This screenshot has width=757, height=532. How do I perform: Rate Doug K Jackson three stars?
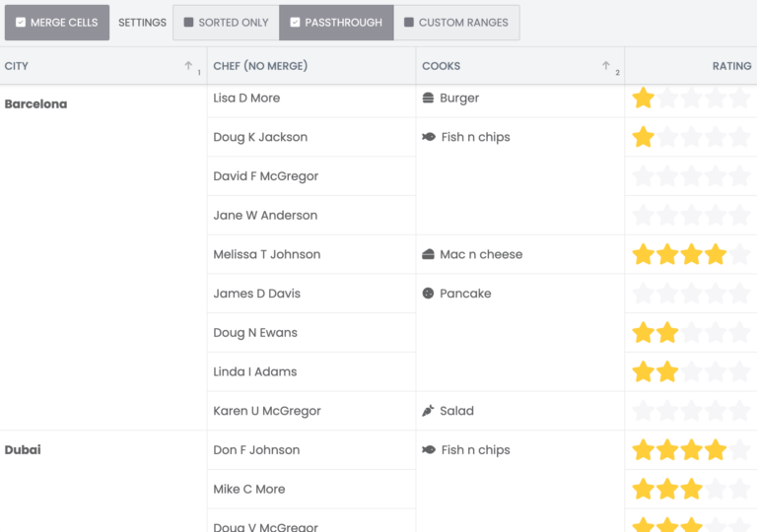[x=691, y=137]
